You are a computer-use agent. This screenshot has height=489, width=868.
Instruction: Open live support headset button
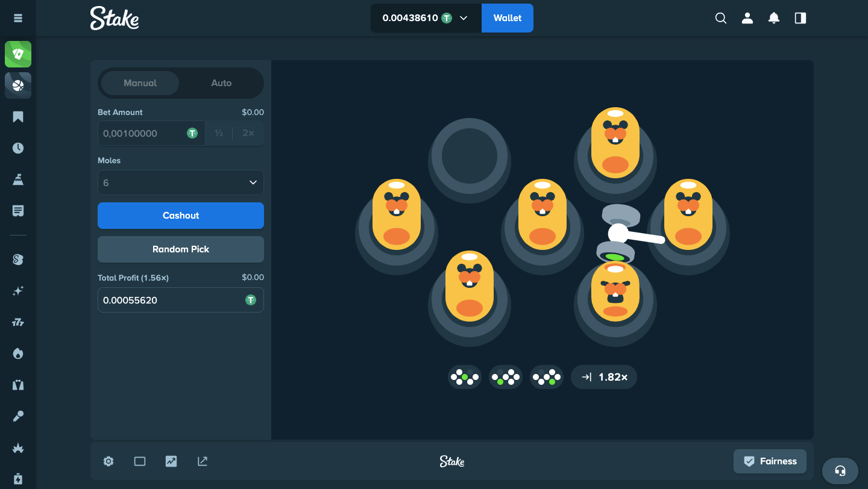[x=840, y=470]
